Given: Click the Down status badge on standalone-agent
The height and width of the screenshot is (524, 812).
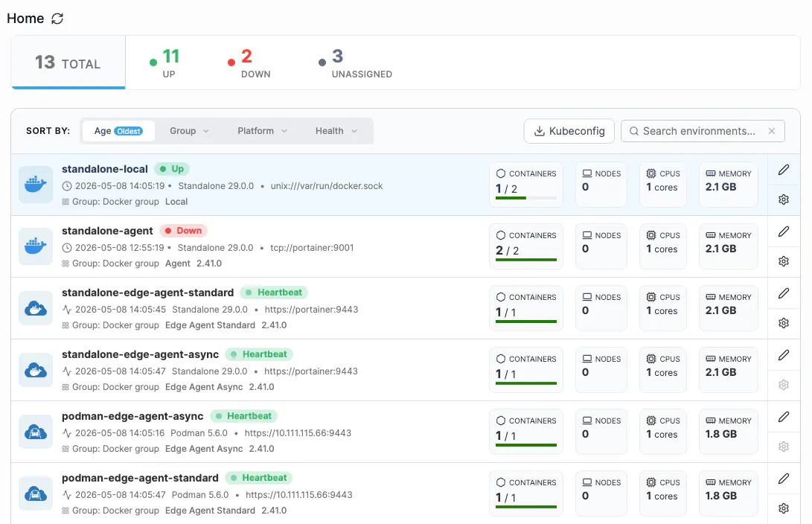Looking at the screenshot, I should point(184,231).
